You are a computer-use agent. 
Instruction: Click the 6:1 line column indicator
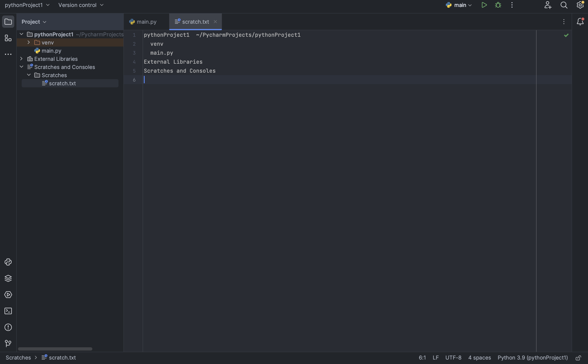pos(422,358)
